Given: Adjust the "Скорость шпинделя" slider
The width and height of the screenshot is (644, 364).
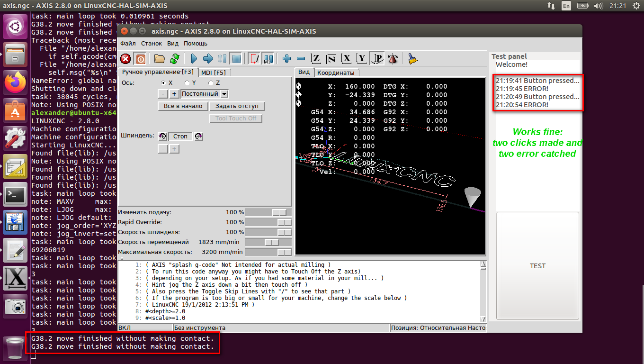Looking at the screenshot, I should [x=268, y=232].
